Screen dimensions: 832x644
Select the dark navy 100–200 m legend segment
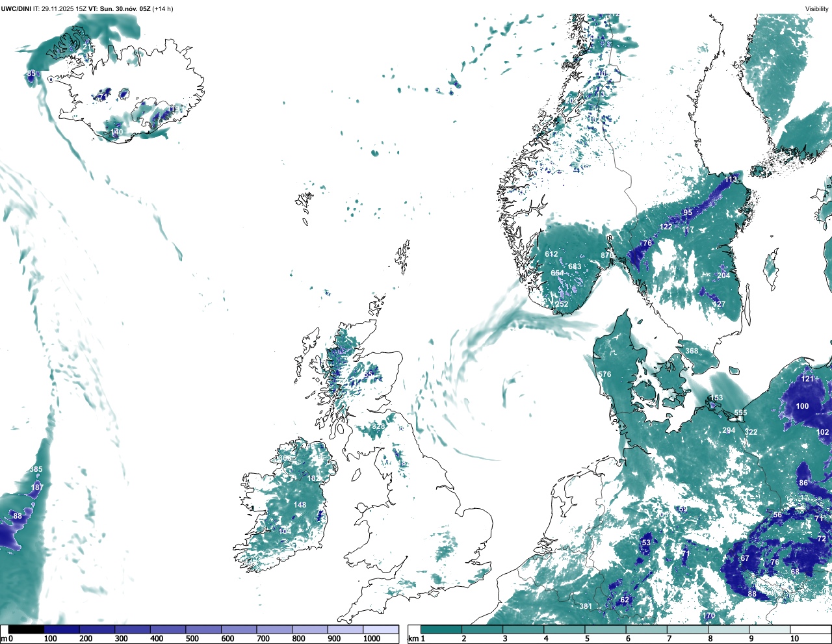coord(62,629)
